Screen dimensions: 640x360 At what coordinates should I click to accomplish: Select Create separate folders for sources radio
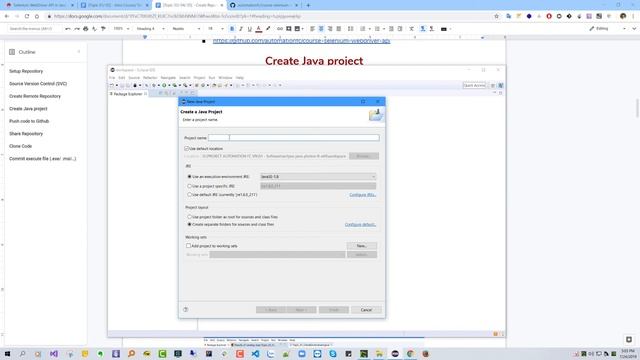coord(189,224)
